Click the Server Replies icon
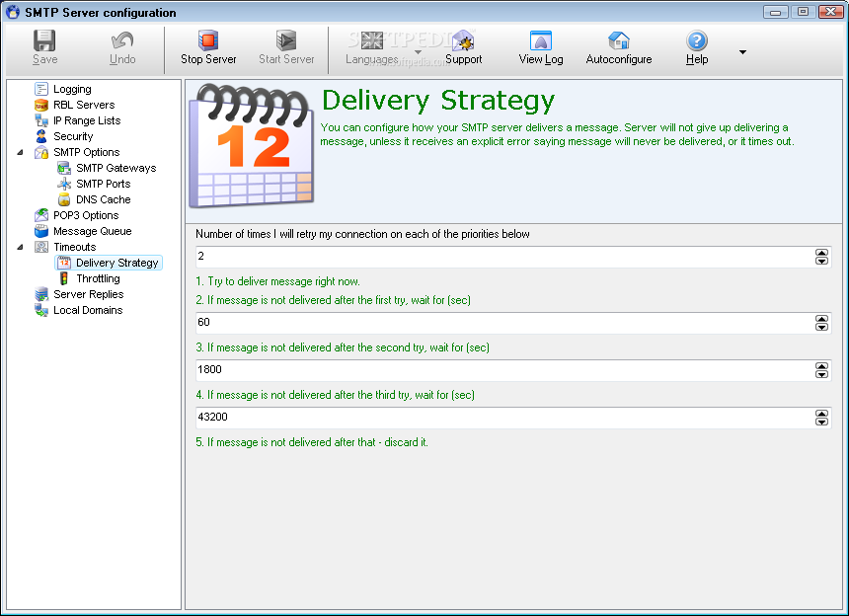 [x=41, y=294]
